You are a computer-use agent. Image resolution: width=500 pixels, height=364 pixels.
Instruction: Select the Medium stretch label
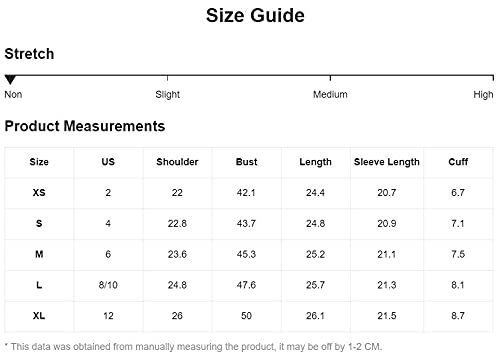point(330,94)
